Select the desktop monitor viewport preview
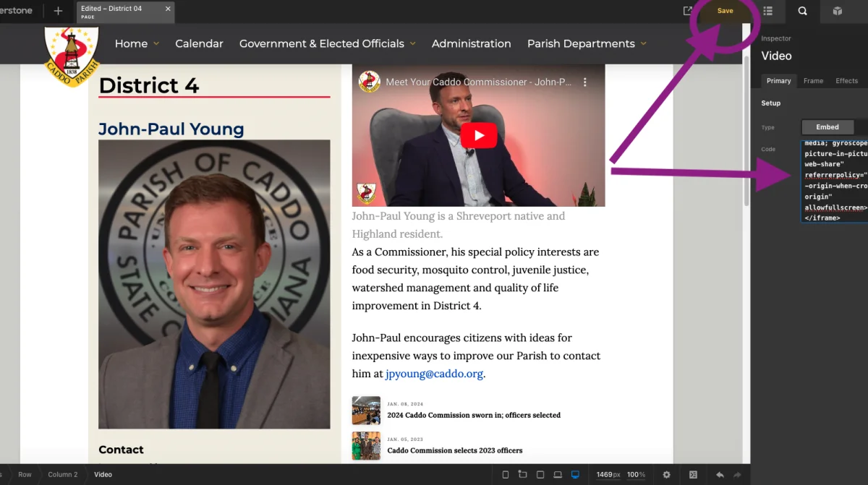868x485 pixels. 575,475
